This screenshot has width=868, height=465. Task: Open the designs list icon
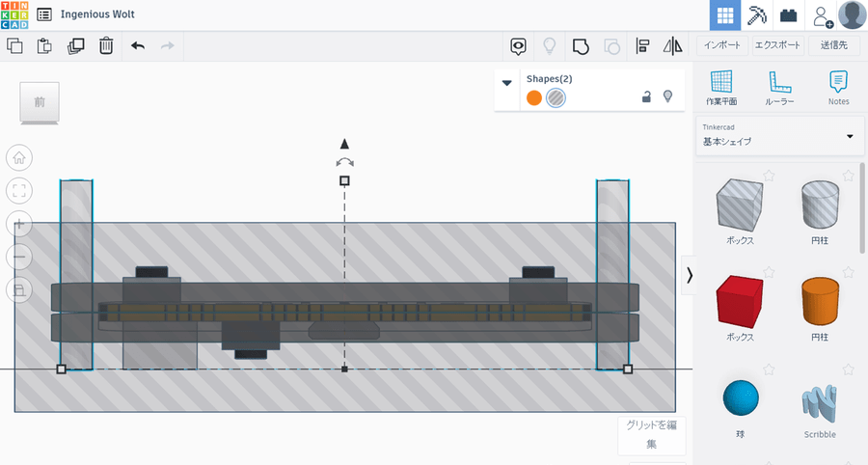44,14
